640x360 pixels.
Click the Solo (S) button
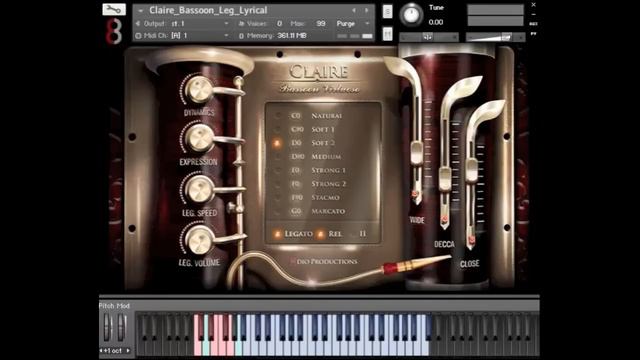[387, 11]
